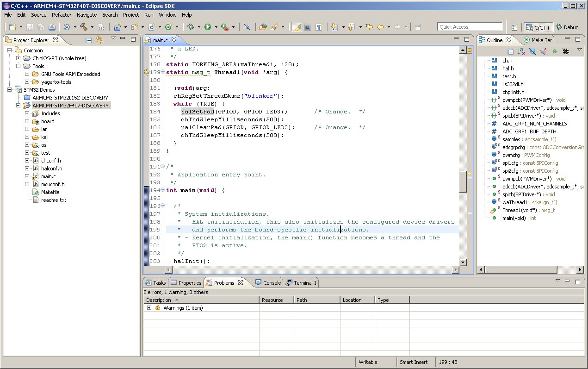Select Makefile in the Project Explorer
The height and width of the screenshot is (369, 588).
click(50, 192)
